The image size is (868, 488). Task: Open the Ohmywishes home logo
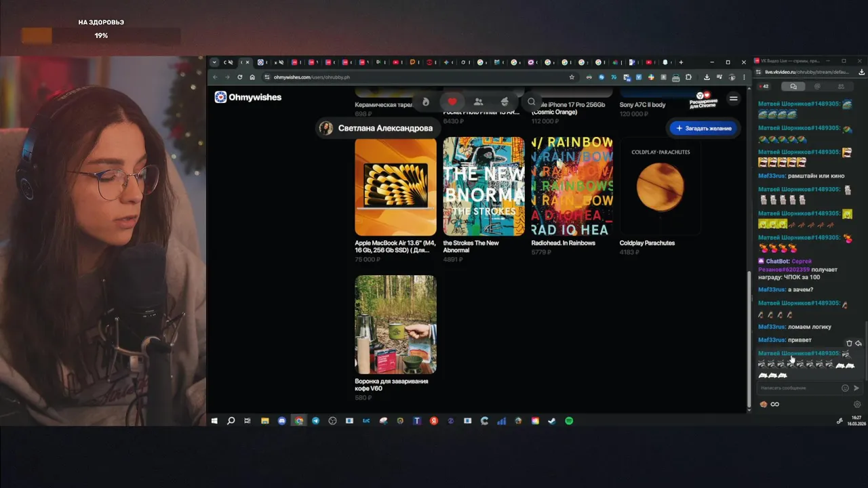pos(248,98)
